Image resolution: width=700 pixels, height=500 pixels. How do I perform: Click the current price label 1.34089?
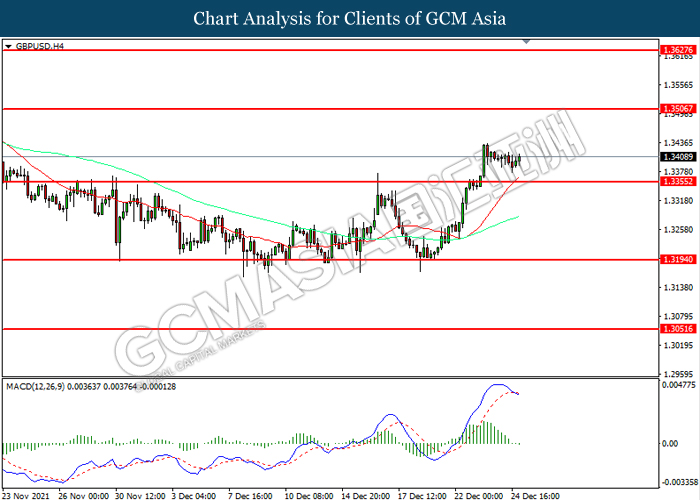678,157
